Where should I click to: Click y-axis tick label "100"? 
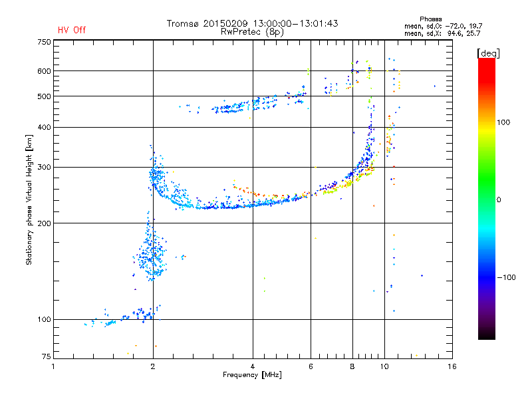[x=44, y=320]
